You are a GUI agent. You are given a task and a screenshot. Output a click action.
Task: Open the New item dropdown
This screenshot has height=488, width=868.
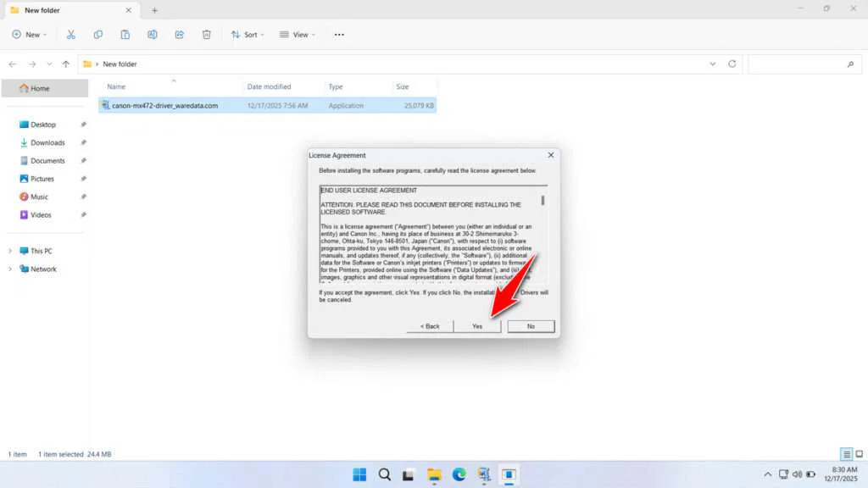pos(29,34)
